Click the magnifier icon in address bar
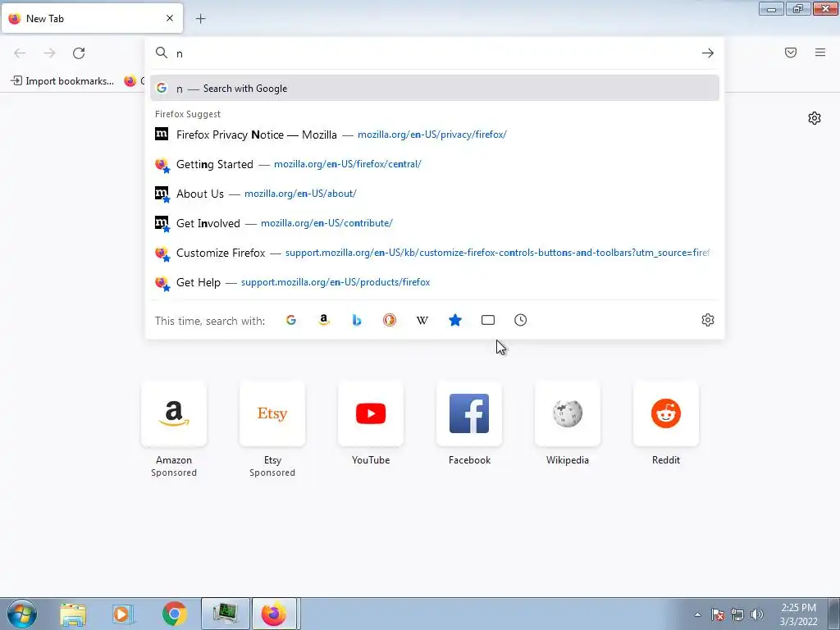Image resolution: width=840 pixels, height=630 pixels. (162, 52)
